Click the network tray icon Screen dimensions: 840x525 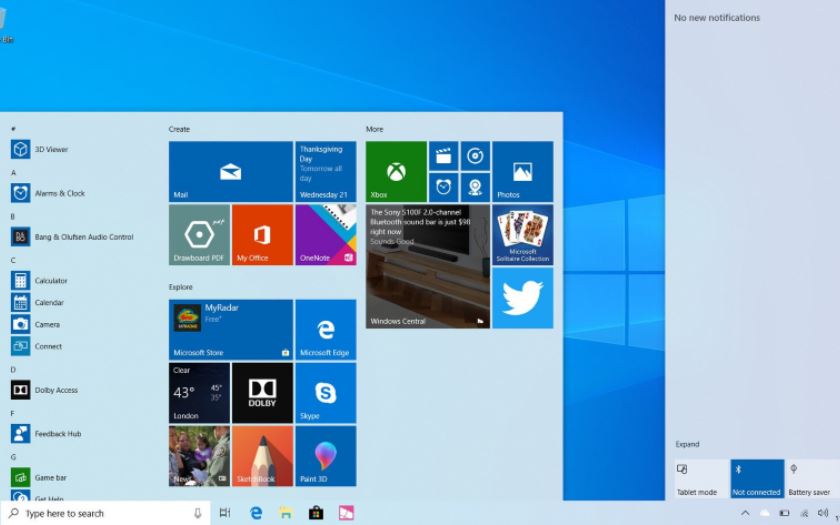tap(804, 513)
